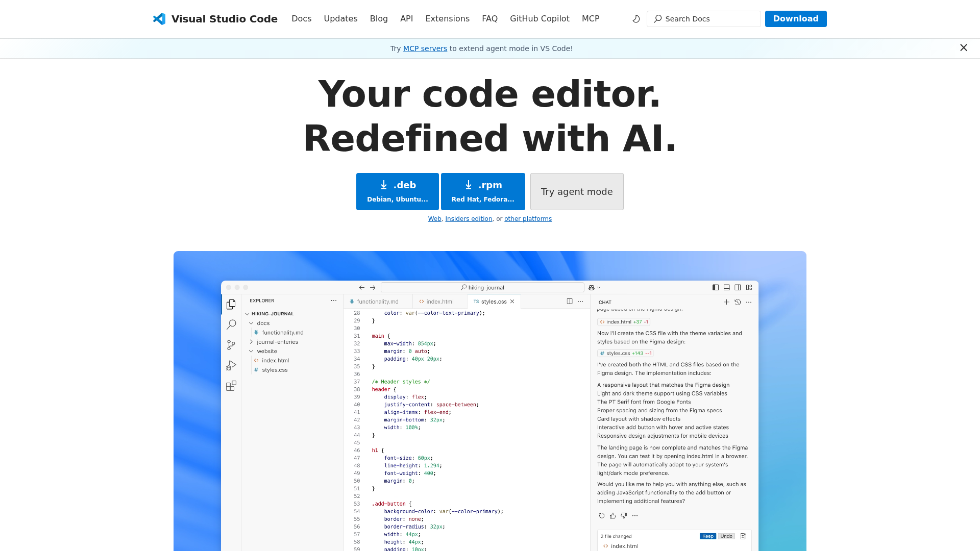Screen dimensions: 980x551
Task: Download the .deb package for Debian, Ubuntu
Action: pyautogui.click(x=398, y=191)
